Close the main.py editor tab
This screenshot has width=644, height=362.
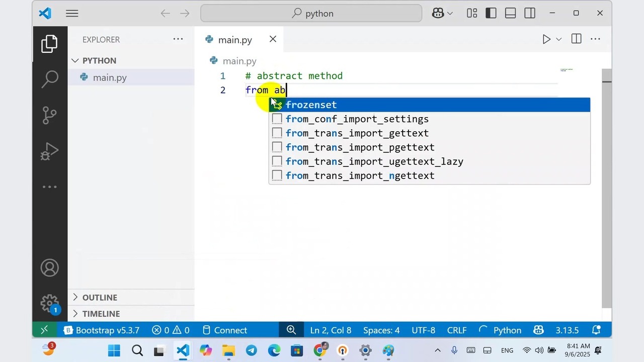pos(273,39)
